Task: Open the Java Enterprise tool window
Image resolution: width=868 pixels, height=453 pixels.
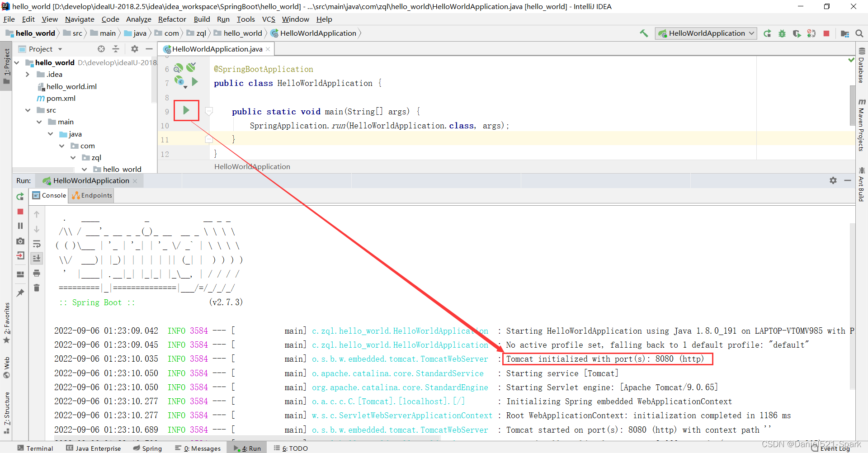Action: click(94, 448)
